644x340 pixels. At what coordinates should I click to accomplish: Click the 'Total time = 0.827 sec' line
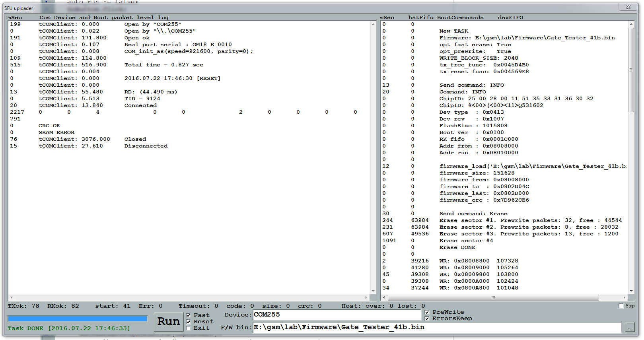click(x=164, y=65)
